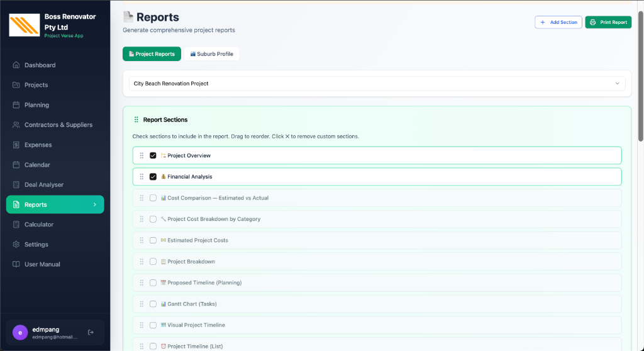Click the Boss Renovator logo
The image size is (644, 351).
25,25
